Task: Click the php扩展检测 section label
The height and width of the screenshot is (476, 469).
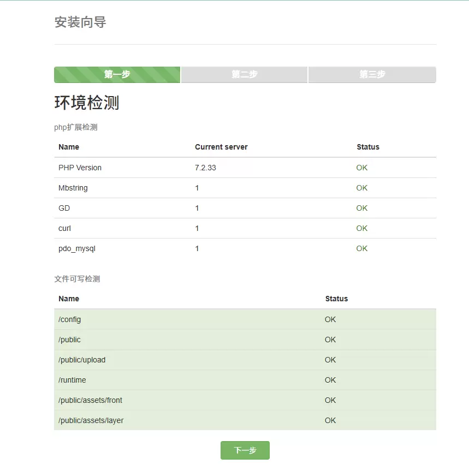Action: (x=76, y=127)
